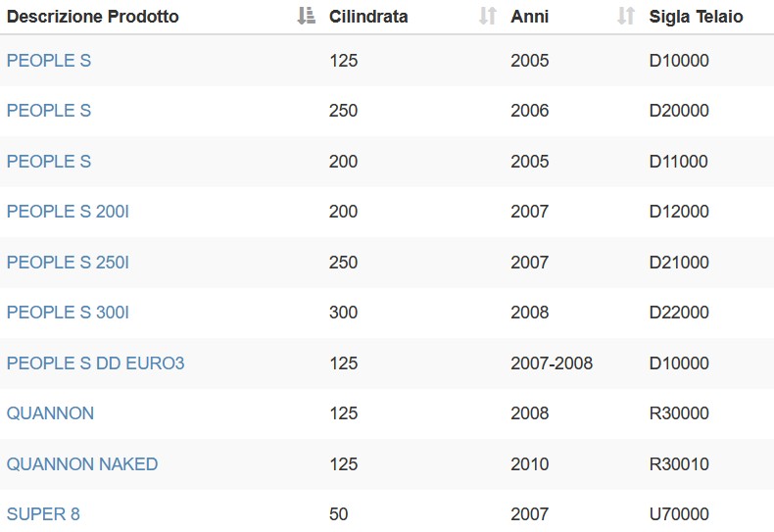Click the 2007-2008 years cell

click(552, 363)
